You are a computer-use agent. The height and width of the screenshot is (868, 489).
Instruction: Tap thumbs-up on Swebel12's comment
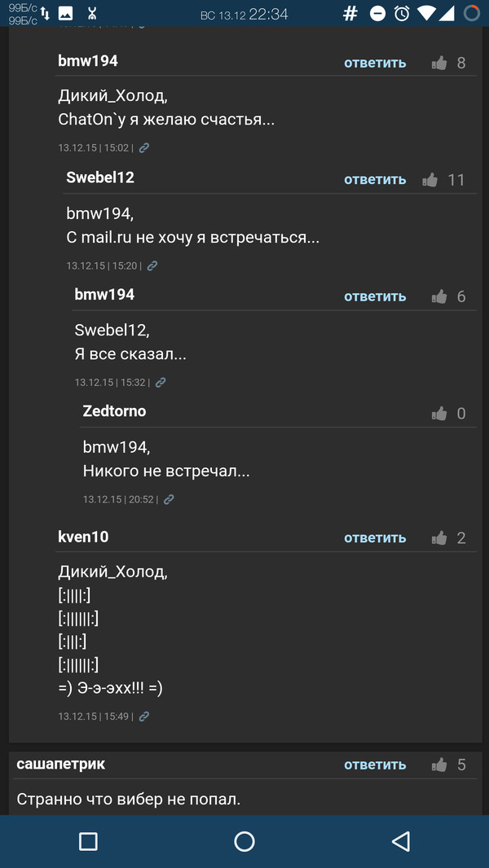pyautogui.click(x=430, y=180)
